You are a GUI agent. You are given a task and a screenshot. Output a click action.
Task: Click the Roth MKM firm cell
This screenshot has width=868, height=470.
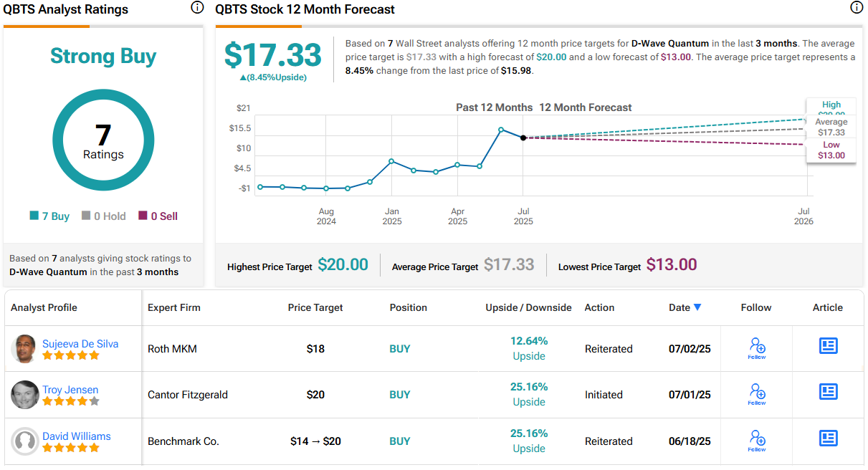[172, 349]
